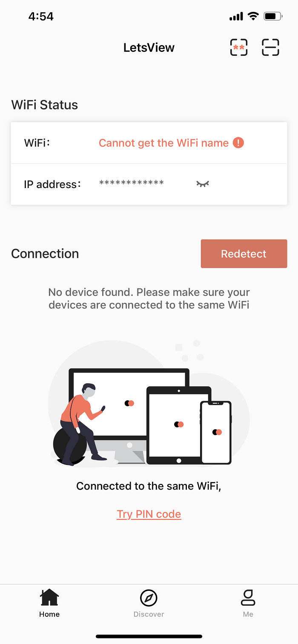Tap the tablet device in the illustration
Screen dimensions: 298x644
pos(179,425)
